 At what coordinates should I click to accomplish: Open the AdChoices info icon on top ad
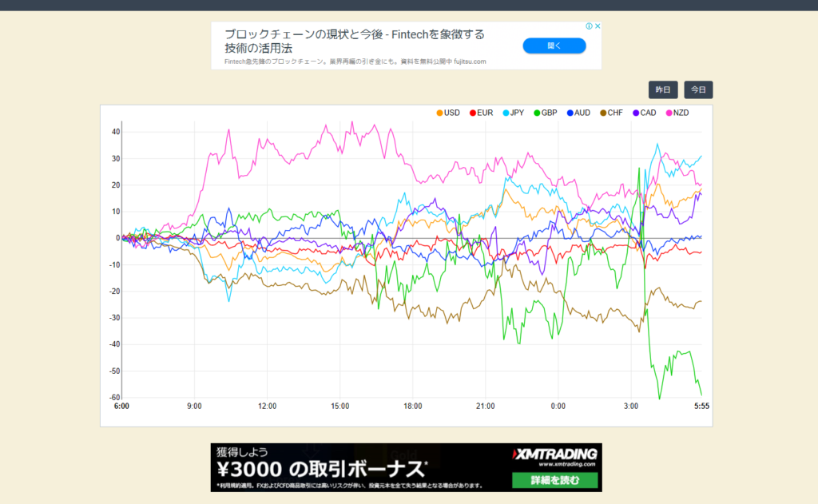(x=589, y=26)
